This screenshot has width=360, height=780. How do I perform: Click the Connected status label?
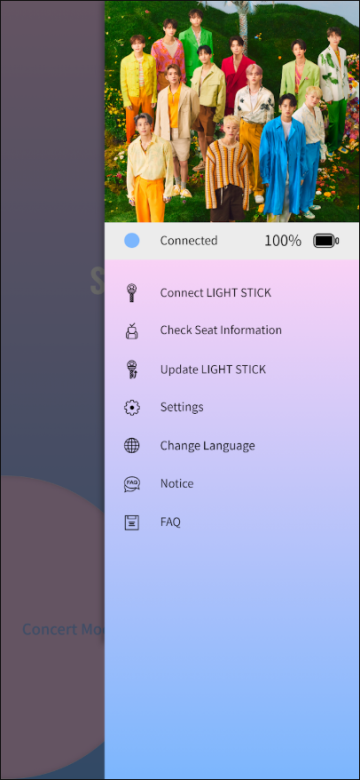(188, 241)
